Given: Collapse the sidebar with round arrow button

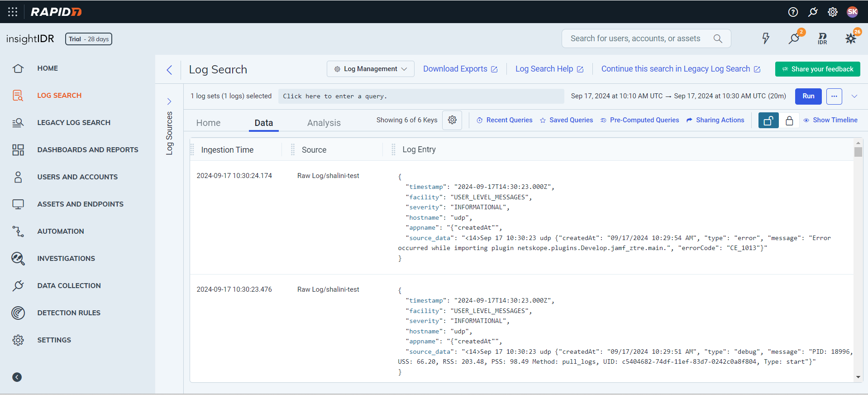Looking at the screenshot, I should pyautogui.click(x=17, y=377).
